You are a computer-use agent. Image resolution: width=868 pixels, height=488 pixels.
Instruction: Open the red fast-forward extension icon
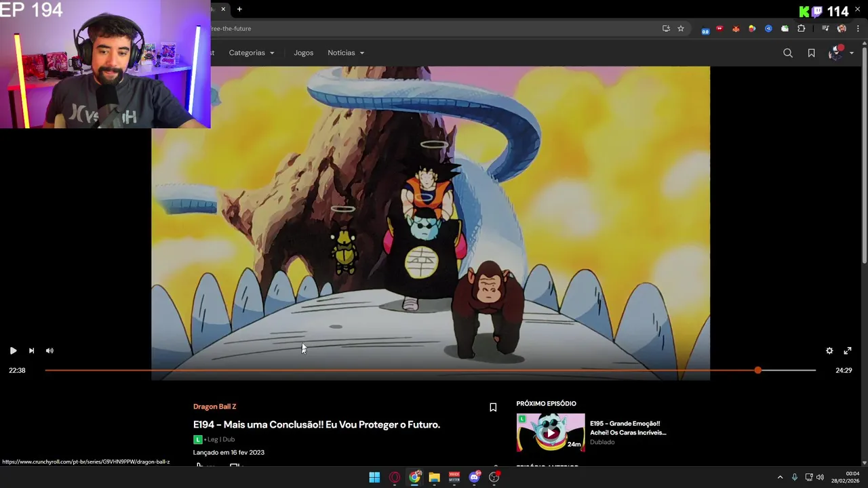pos(719,28)
